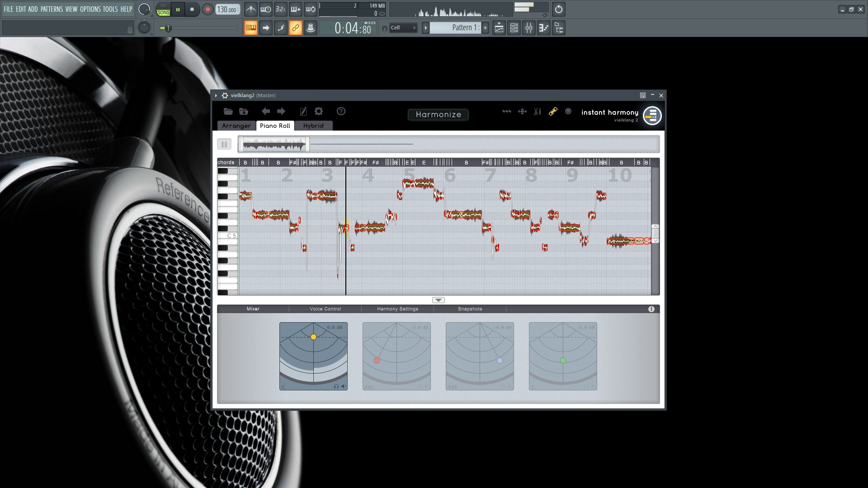Expand the pattern picker arrow
The height and width of the screenshot is (488, 868).
tap(425, 28)
